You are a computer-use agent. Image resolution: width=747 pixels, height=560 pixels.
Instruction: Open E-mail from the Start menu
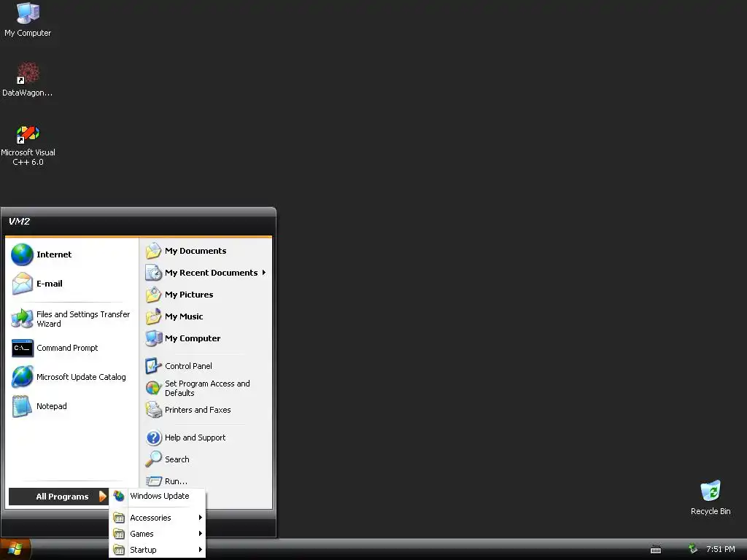click(72, 284)
